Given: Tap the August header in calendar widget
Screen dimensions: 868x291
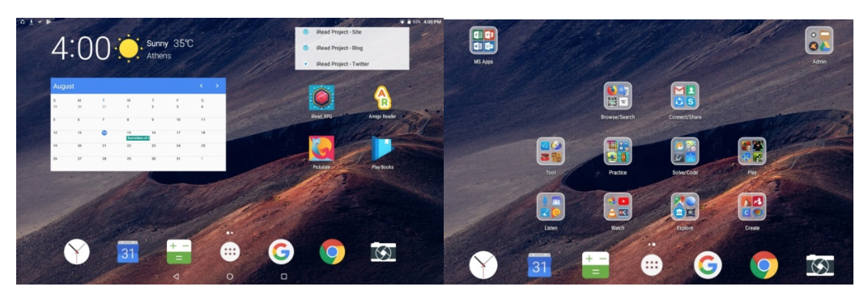Looking at the screenshot, I should pos(64,86).
